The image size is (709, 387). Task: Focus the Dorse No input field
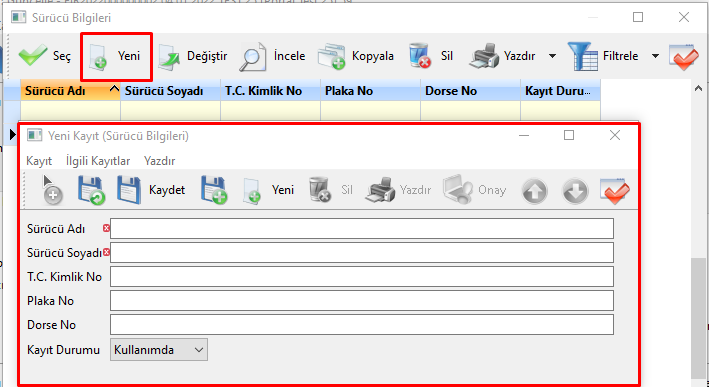click(362, 325)
